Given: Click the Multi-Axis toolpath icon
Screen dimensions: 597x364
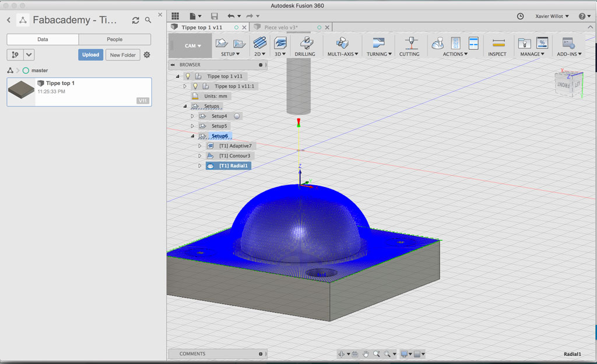Looking at the screenshot, I should point(342,43).
